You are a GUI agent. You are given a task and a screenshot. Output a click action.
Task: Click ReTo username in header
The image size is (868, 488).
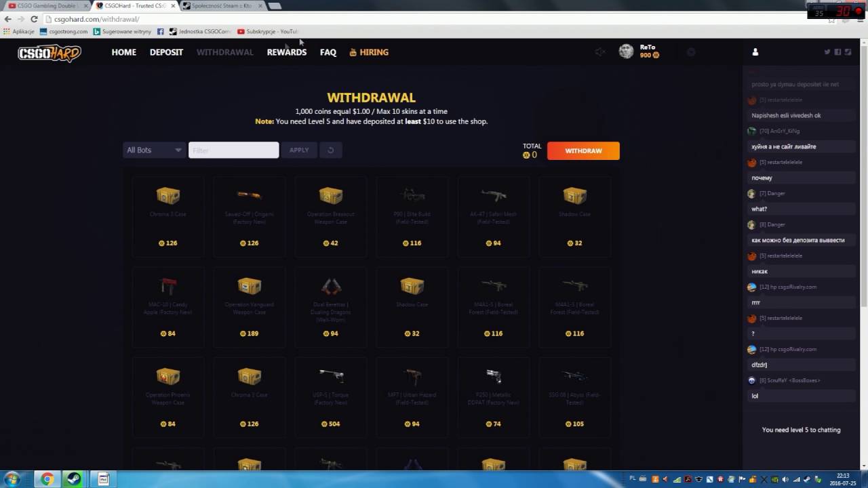coord(648,47)
